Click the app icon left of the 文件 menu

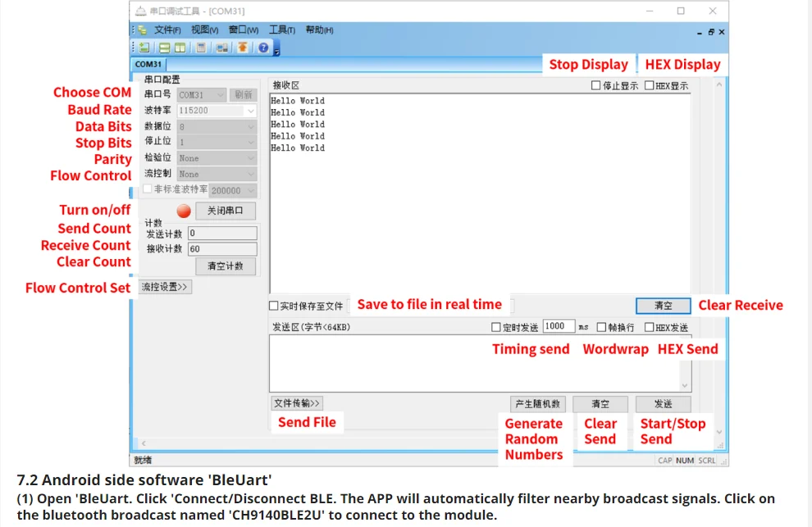143,30
